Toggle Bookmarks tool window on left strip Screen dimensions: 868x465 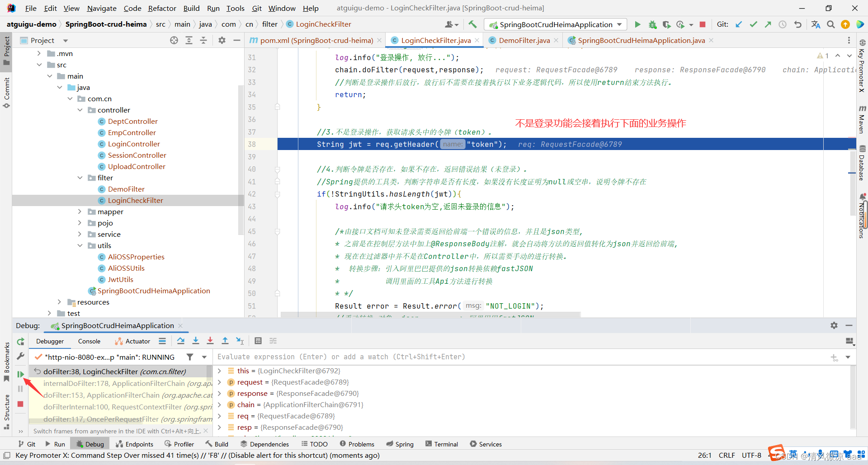tap(6, 362)
